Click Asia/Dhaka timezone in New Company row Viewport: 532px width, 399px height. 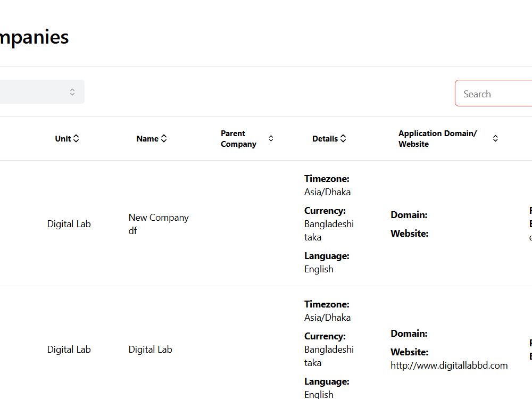327,192
